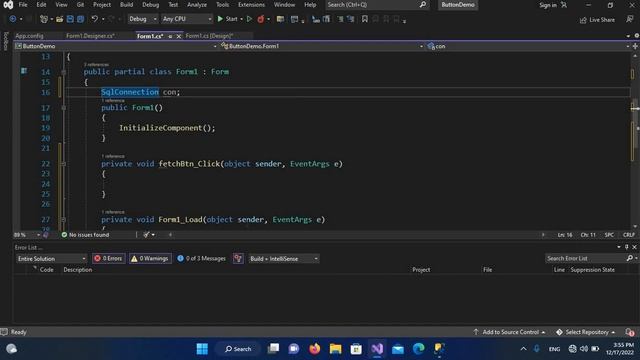Open the ButtonDemo project navigation dropdown
Screen dimensions: 640x360
(116, 46)
